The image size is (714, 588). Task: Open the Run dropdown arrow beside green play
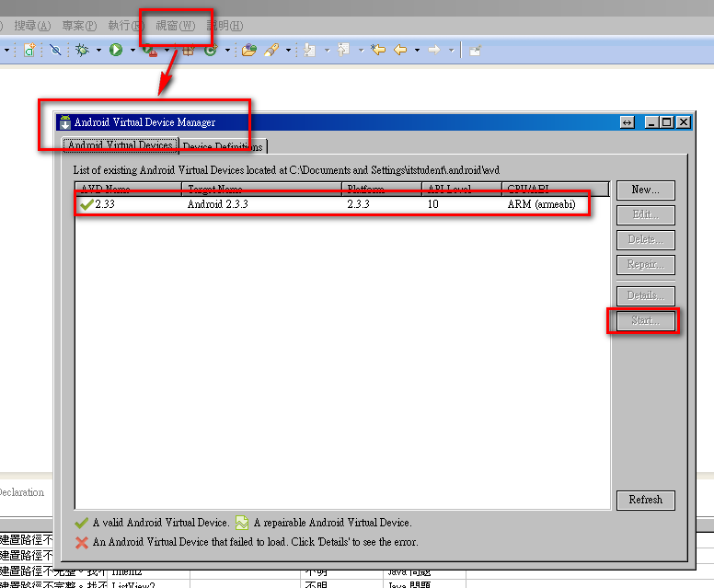pyautogui.click(x=132, y=50)
